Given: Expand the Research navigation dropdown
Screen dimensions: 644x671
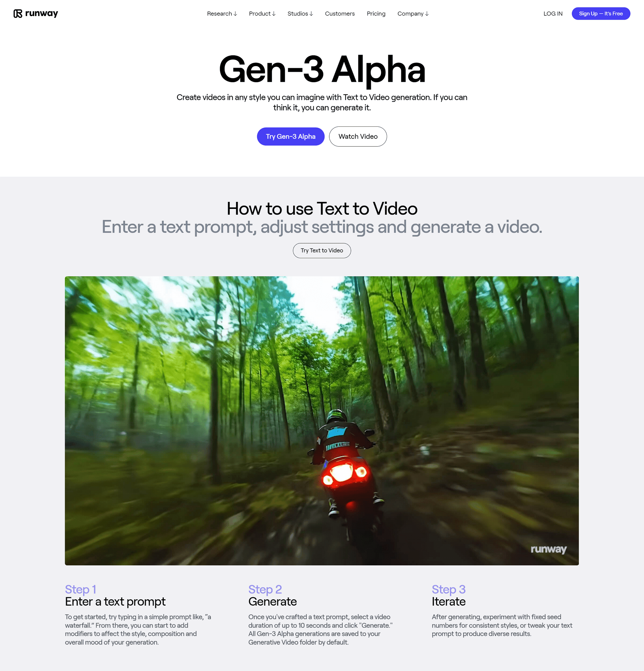Looking at the screenshot, I should pos(222,13).
